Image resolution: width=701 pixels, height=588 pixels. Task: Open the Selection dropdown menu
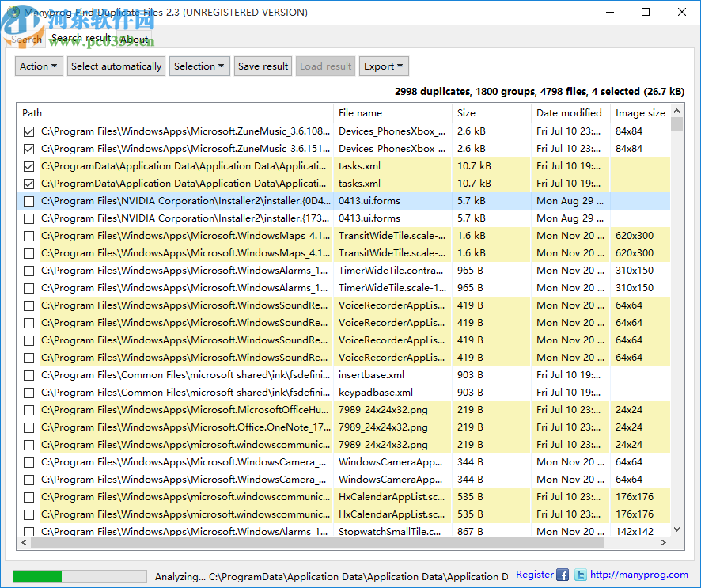tap(199, 66)
